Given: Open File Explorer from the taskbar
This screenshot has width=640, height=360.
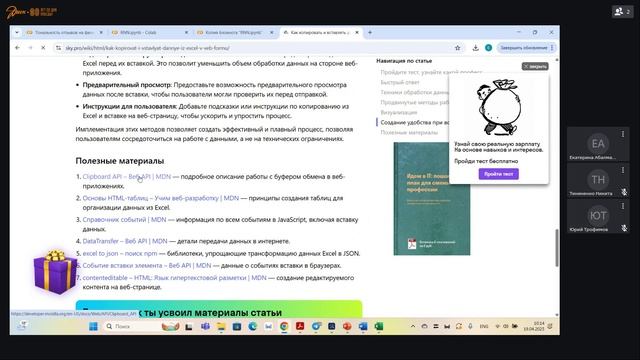Looking at the screenshot, I should pyautogui.click(x=221, y=326).
